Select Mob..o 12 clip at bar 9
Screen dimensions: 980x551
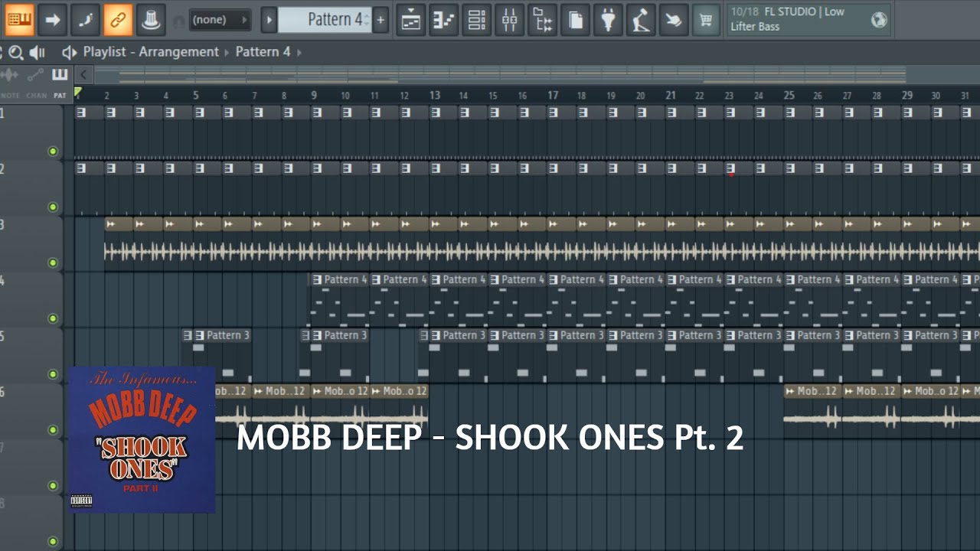[x=339, y=412]
